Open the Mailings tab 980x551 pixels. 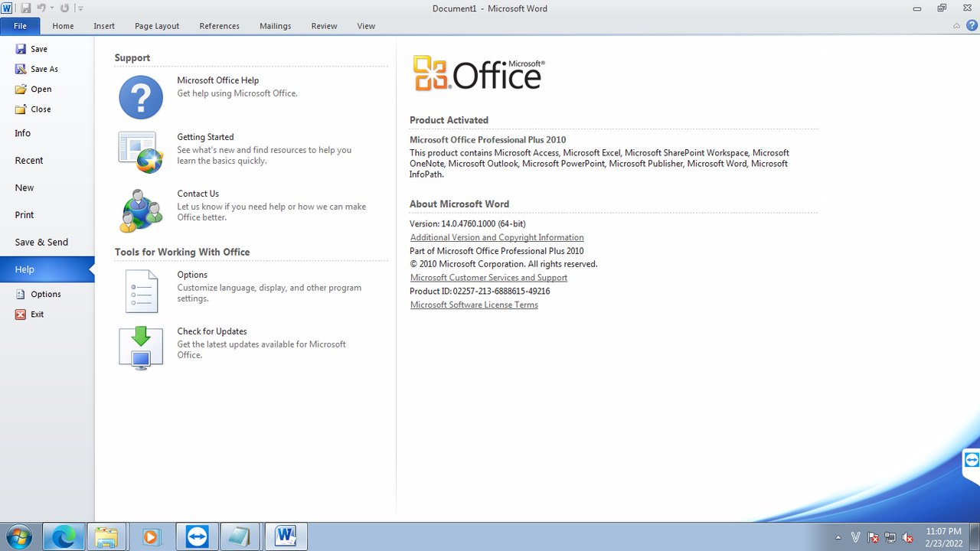tap(275, 26)
